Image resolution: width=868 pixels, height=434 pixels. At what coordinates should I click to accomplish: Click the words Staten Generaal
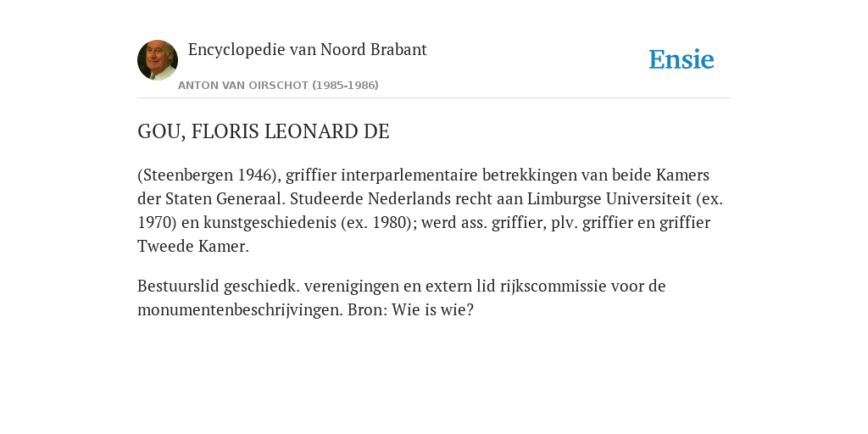pos(225,198)
